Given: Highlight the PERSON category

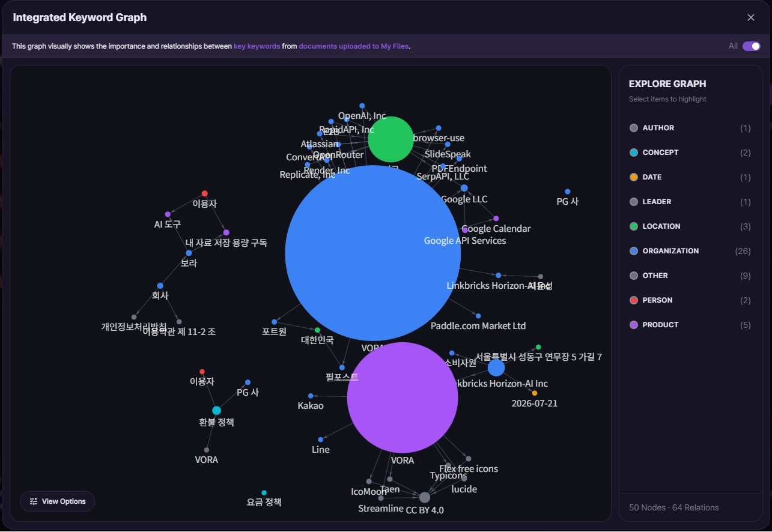Looking at the screenshot, I should (x=690, y=300).
